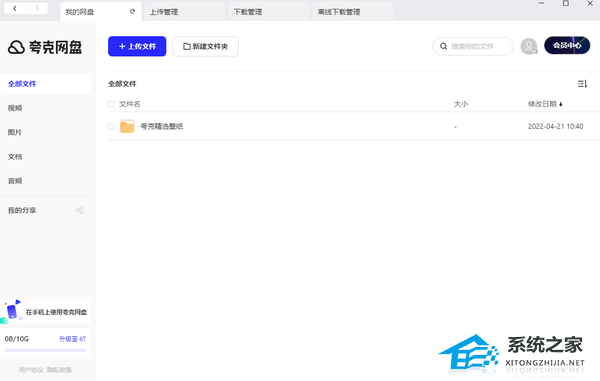Click 升级至 6T link
The image size is (600, 381).
(72, 339)
